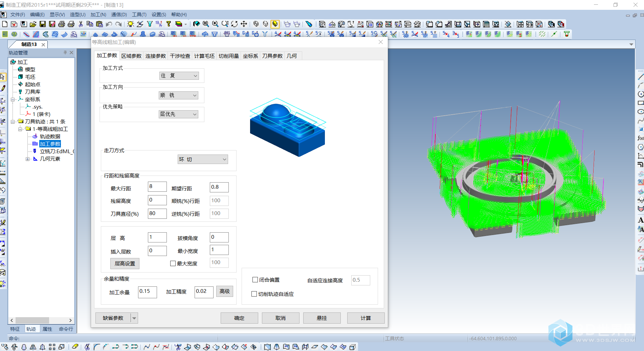Switch to the 切削用量 tab
Viewport: 644px width, 351px height.
(229, 56)
